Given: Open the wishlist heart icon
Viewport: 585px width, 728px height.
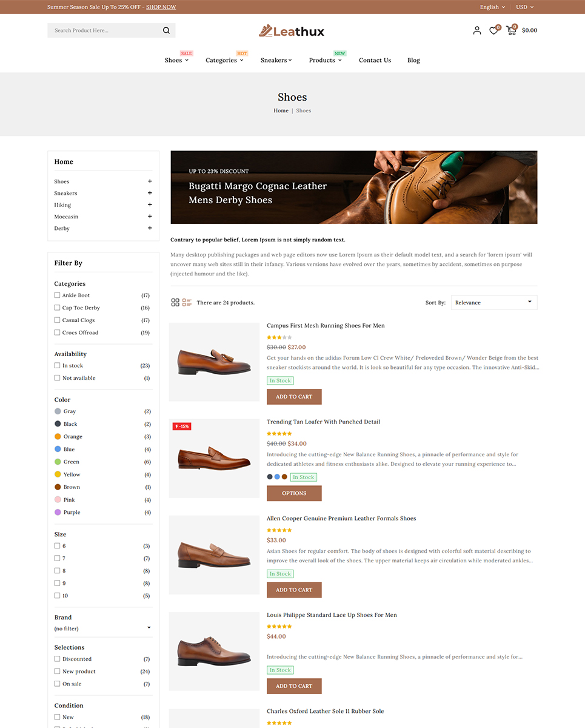Looking at the screenshot, I should click(493, 30).
